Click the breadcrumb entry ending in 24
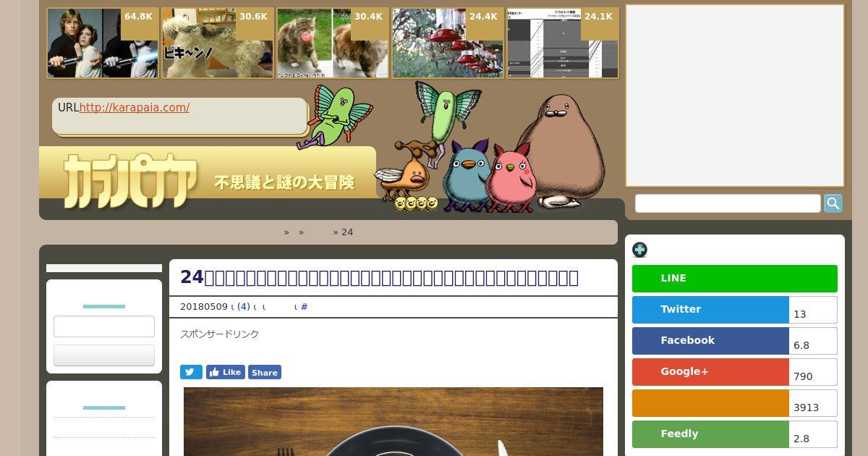 pos(347,232)
